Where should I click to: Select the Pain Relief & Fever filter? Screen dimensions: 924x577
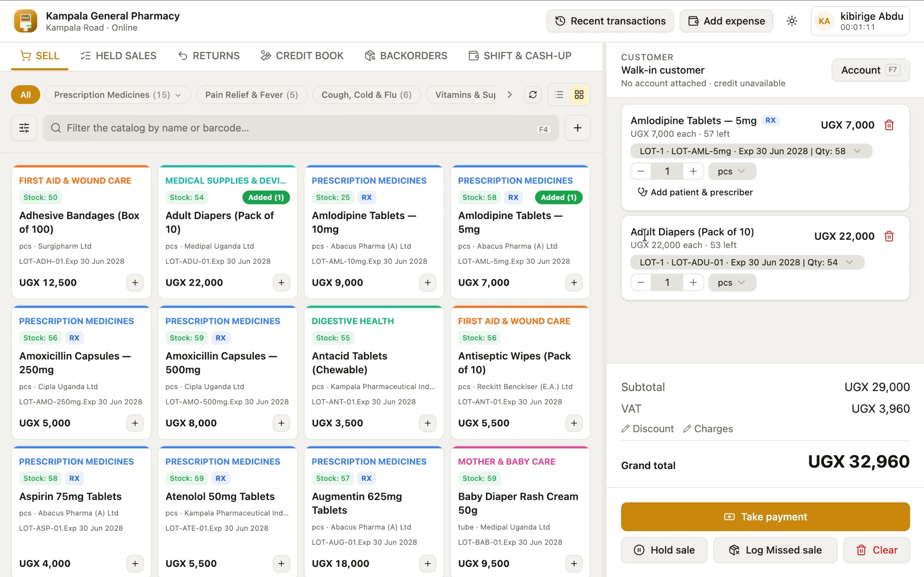(x=251, y=95)
